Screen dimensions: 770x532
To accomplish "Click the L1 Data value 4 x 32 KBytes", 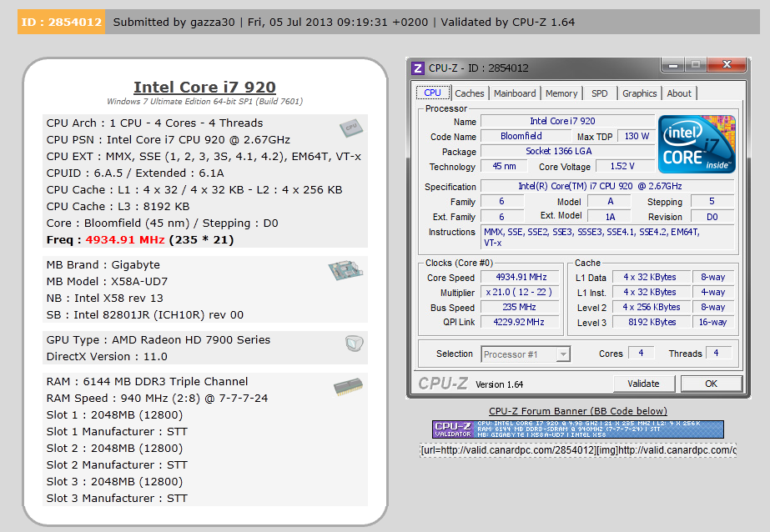I will (x=652, y=278).
